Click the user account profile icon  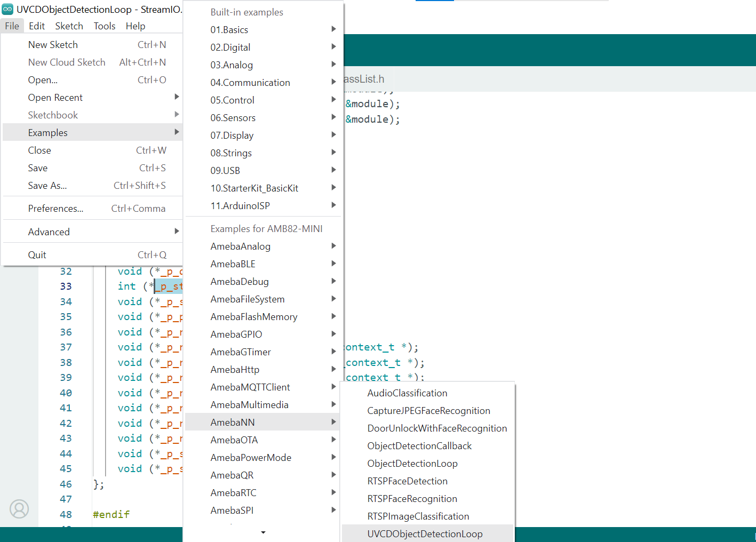click(19, 509)
